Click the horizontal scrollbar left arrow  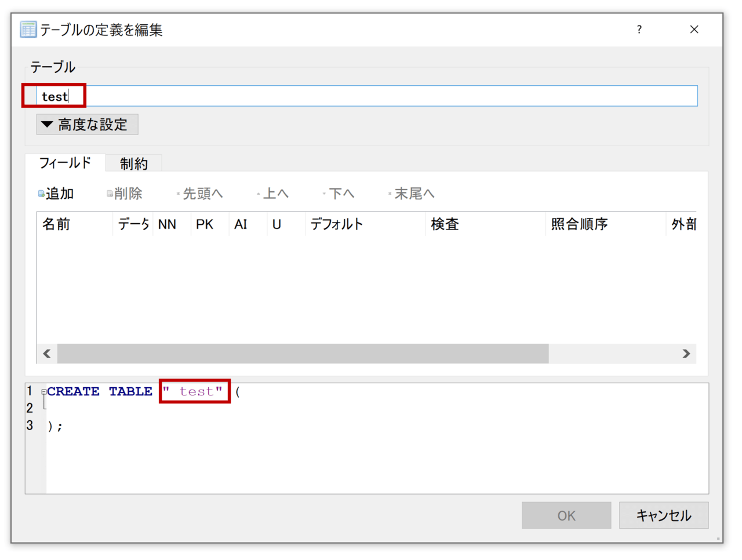[x=47, y=354]
